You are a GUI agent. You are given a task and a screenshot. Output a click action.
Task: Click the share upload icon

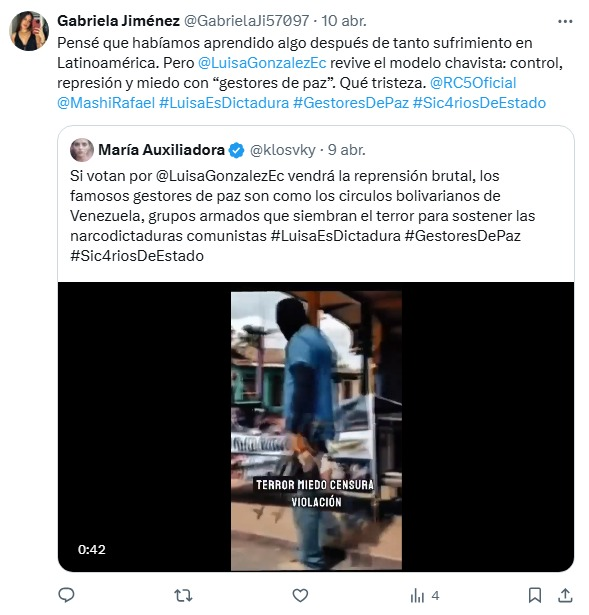tap(565, 595)
